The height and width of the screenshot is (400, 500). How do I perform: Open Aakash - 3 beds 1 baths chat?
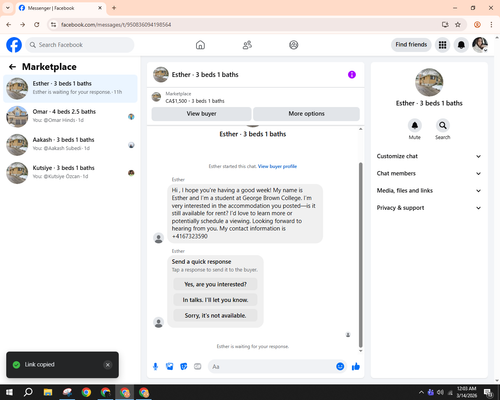tap(70, 145)
